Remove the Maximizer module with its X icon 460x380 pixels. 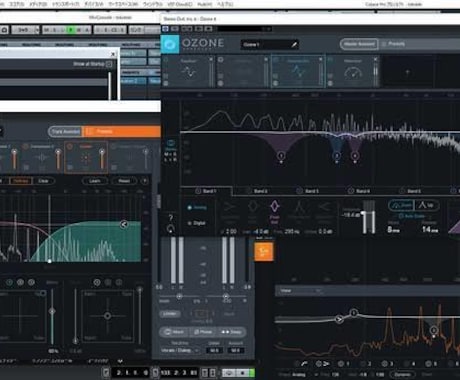click(x=375, y=59)
